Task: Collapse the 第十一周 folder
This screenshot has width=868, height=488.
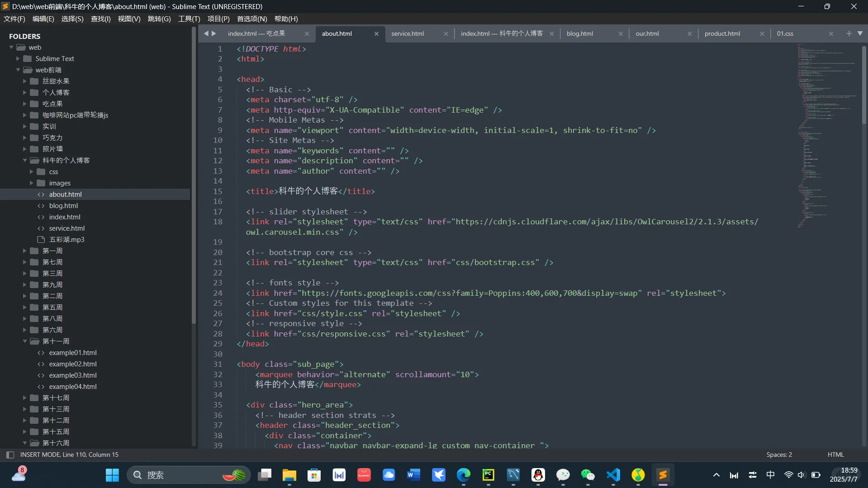Action: [25, 341]
